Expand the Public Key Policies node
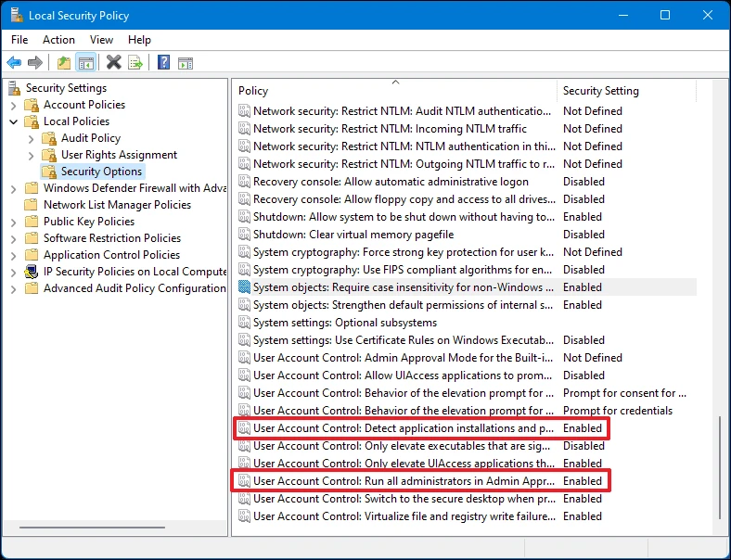The height and width of the screenshot is (560, 731). pyautogui.click(x=13, y=222)
